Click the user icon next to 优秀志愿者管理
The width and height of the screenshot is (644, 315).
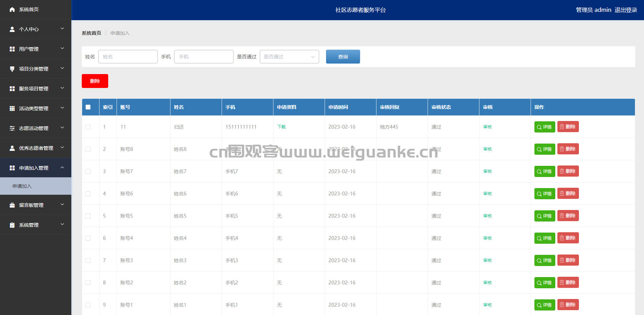(x=12, y=148)
